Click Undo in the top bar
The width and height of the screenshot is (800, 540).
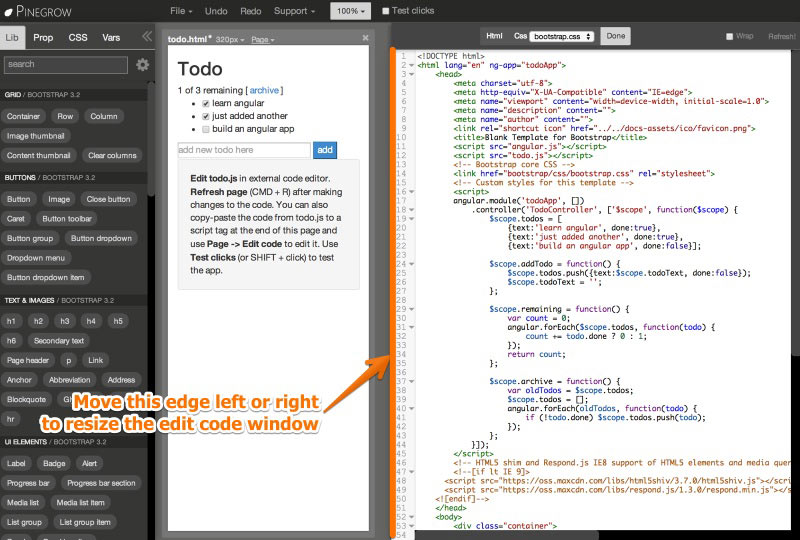click(x=216, y=11)
